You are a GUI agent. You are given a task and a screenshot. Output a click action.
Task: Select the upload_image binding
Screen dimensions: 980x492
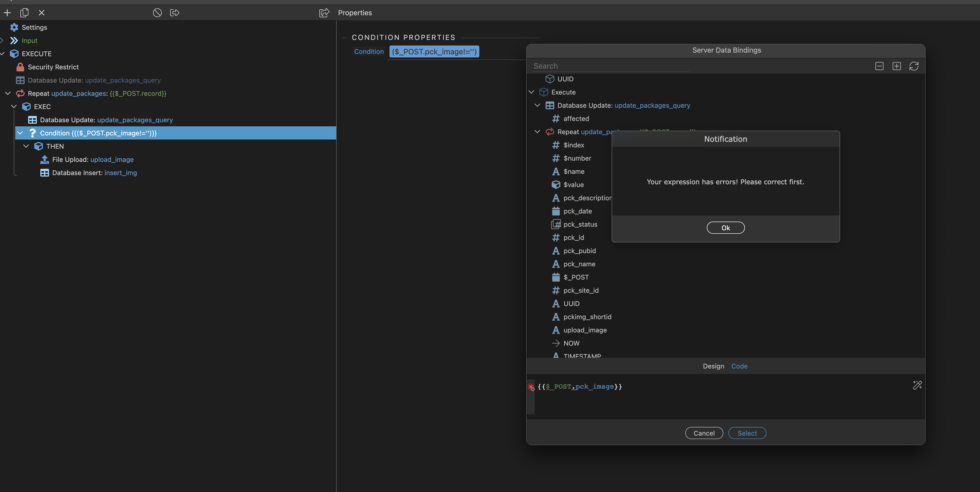[x=585, y=330]
